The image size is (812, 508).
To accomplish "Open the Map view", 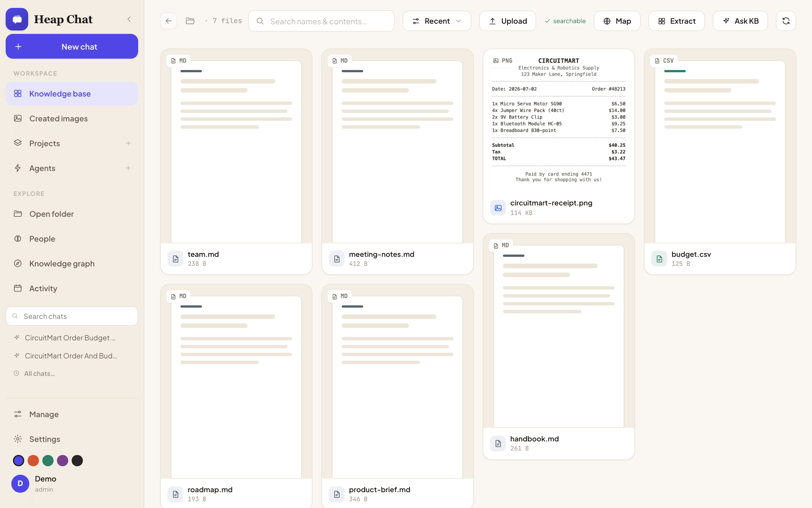I will coord(617,21).
